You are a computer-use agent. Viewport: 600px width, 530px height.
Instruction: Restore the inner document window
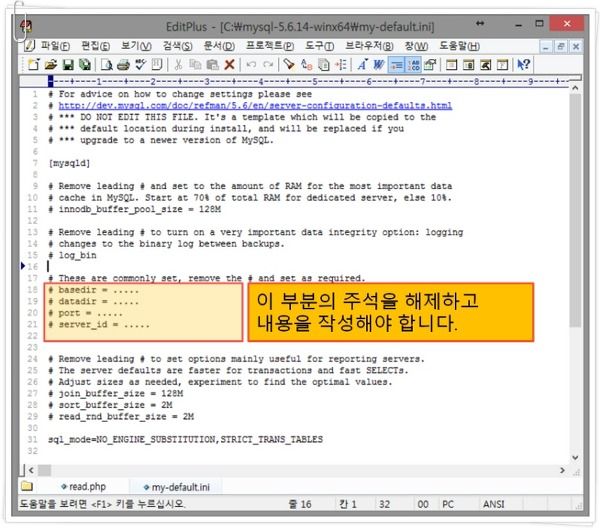[x=561, y=47]
